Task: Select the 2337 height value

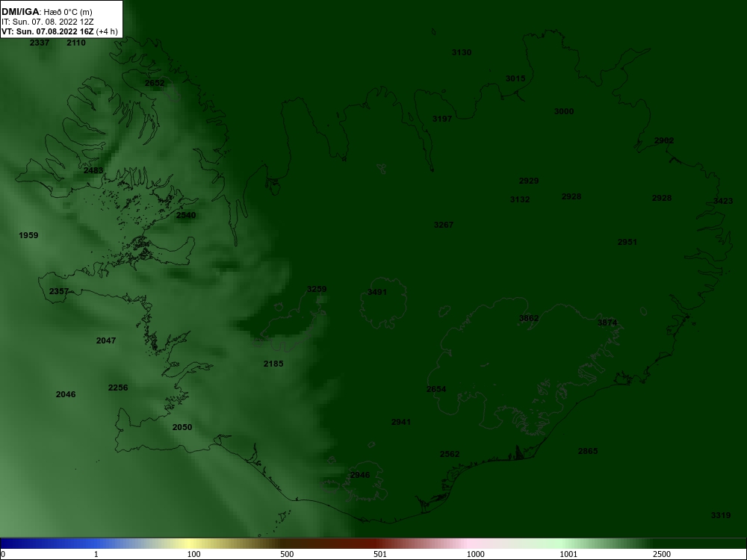Action: click(40, 43)
